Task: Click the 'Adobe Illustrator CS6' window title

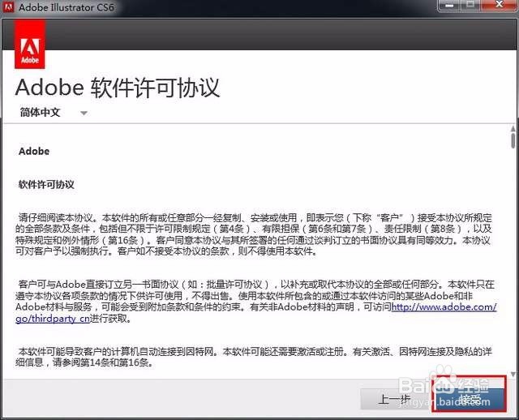Action: coord(66,7)
